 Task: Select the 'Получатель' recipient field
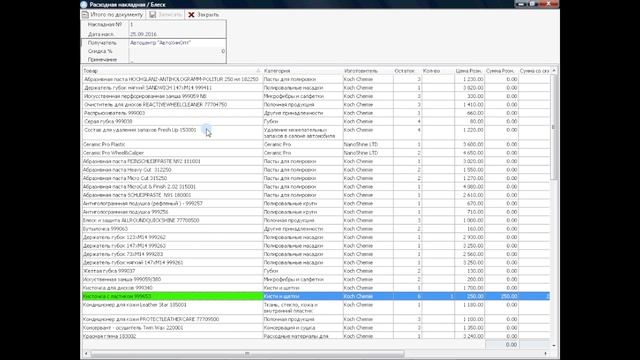click(177, 43)
